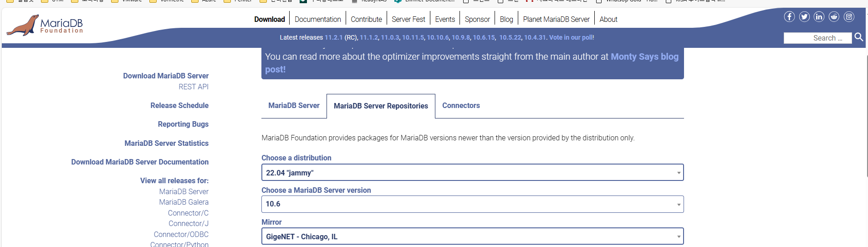Open the Connector/ODBC releases link
This screenshot has width=868, height=247.
point(181,234)
